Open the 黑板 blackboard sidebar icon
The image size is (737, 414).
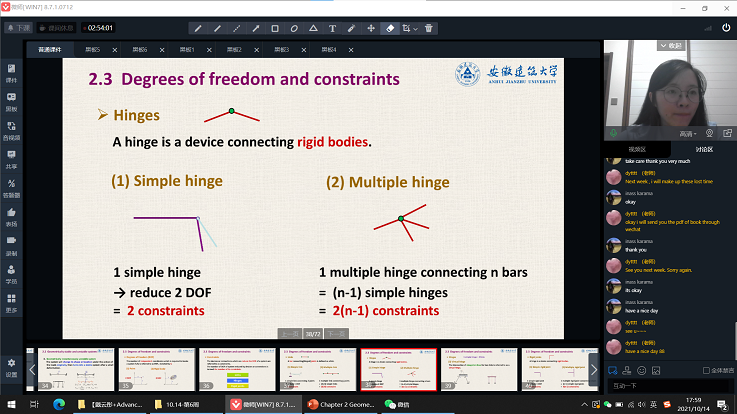pos(11,101)
